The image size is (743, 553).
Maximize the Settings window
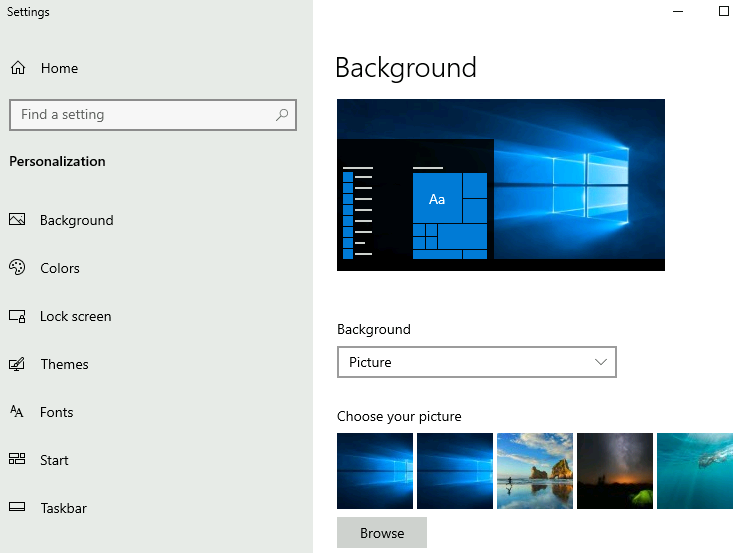coord(724,12)
